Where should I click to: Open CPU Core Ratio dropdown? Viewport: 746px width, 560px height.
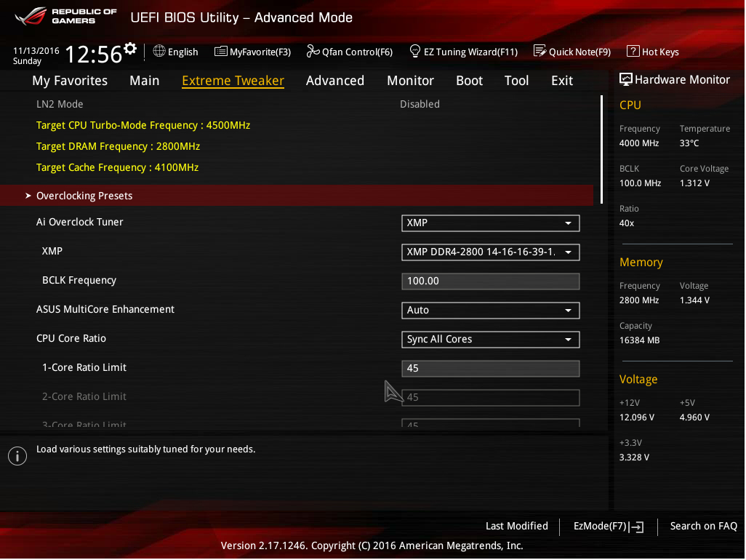(x=491, y=339)
